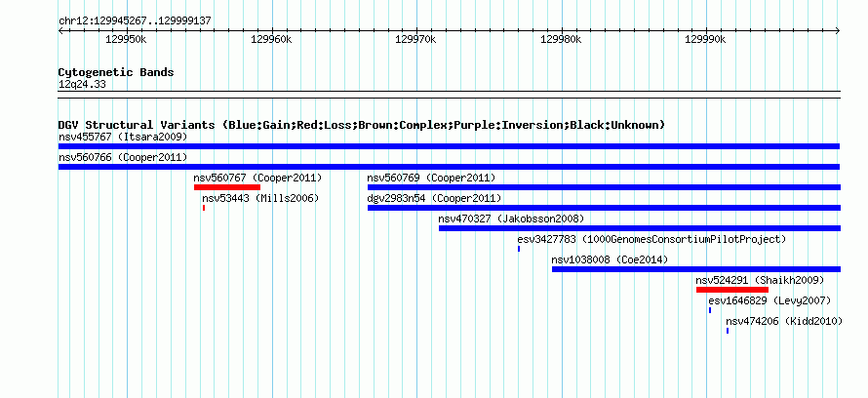The image size is (868, 398).
Task: Open the nsv470327 (Jakobsson2008) label
Action: click(x=511, y=219)
